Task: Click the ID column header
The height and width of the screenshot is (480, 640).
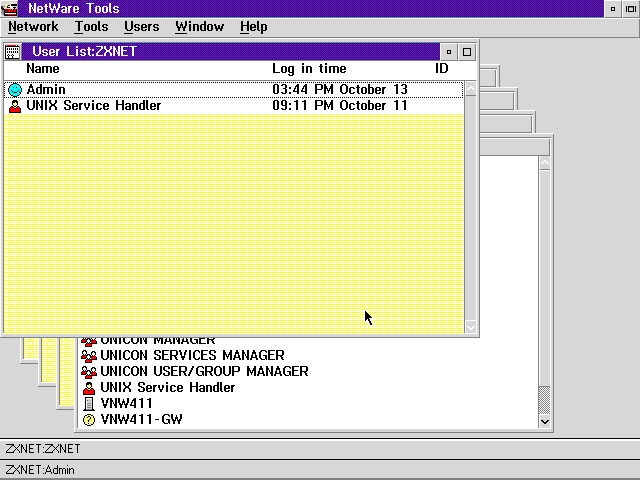Action: (442, 69)
